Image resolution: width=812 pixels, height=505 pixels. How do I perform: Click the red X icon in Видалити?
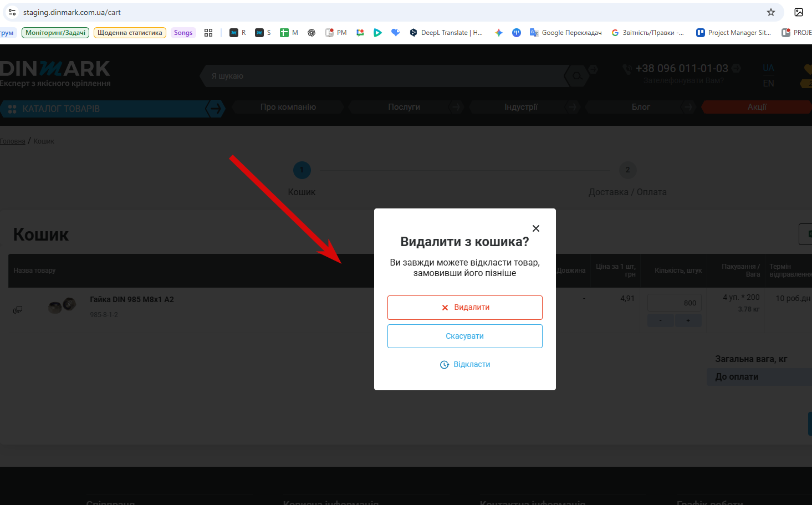point(445,308)
